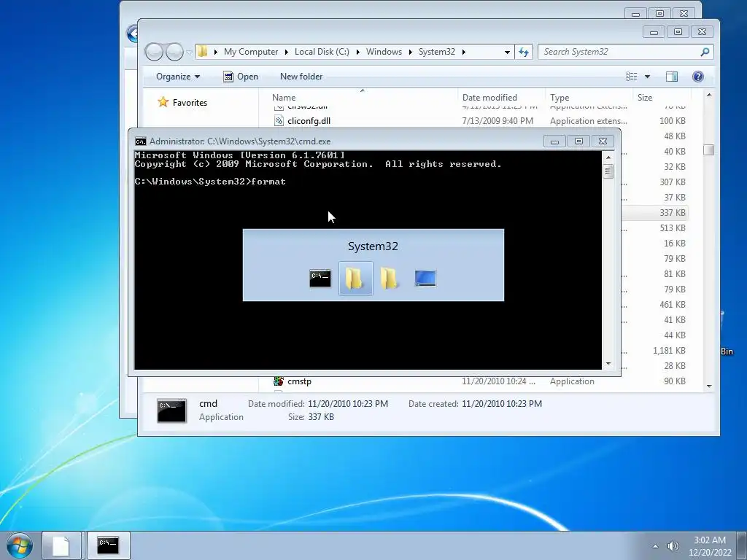Image resolution: width=747 pixels, height=560 pixels.
Task: Click Open toolbar button
Action: [241, 77]
